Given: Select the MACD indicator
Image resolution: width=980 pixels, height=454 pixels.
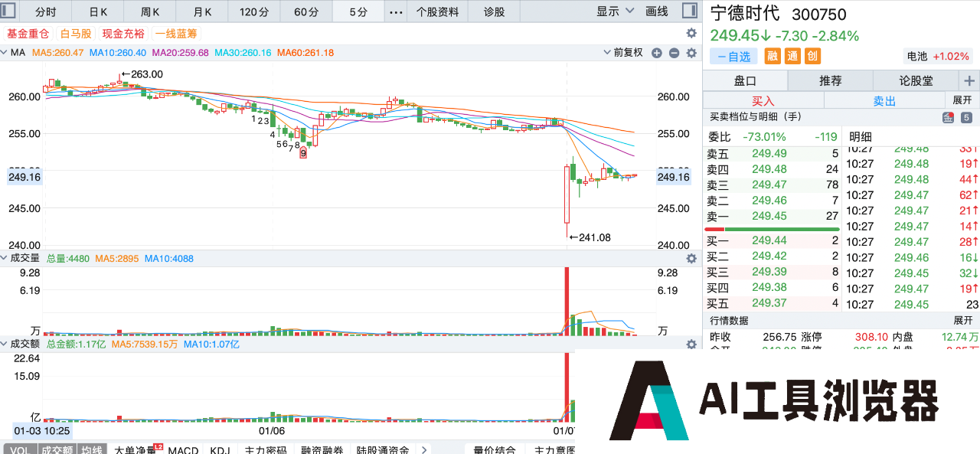Looking at the screenshot, I should (x=183, y=449).
